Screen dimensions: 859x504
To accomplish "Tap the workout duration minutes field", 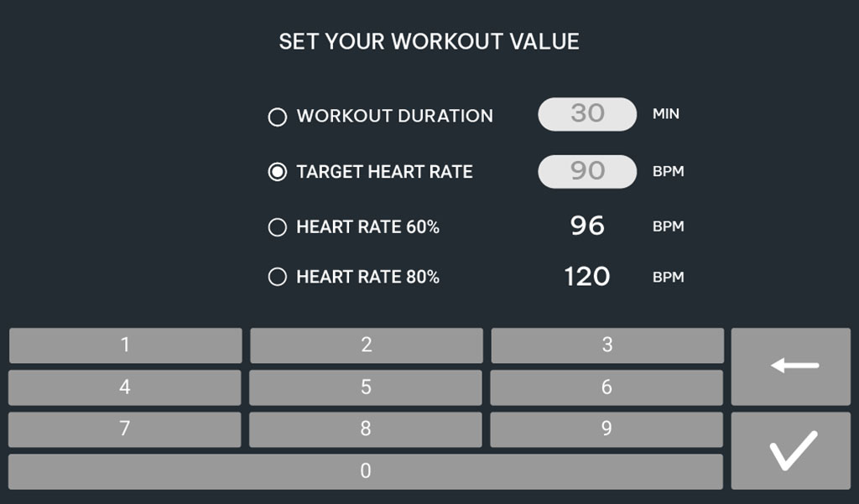I will pos(587,114).
